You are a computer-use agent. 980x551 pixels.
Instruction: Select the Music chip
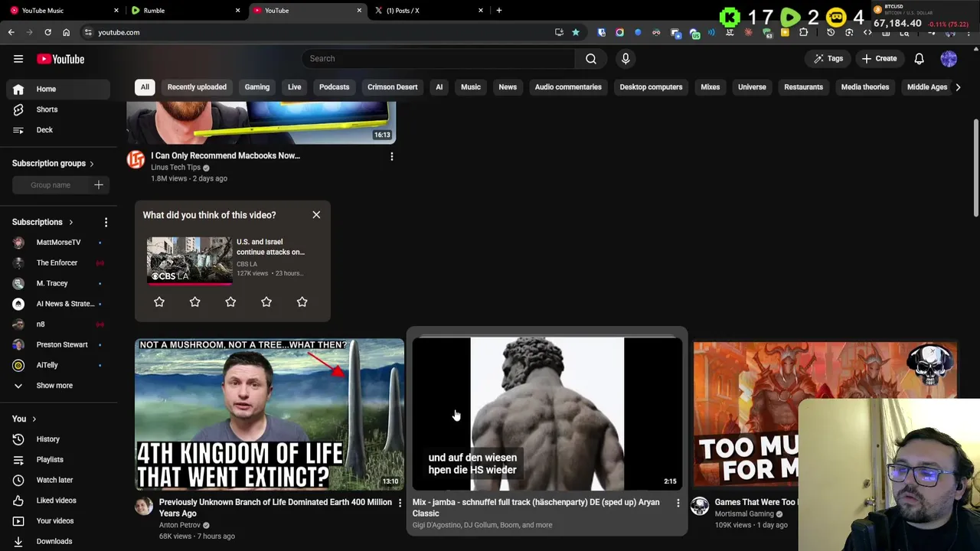tap(471, 87)
